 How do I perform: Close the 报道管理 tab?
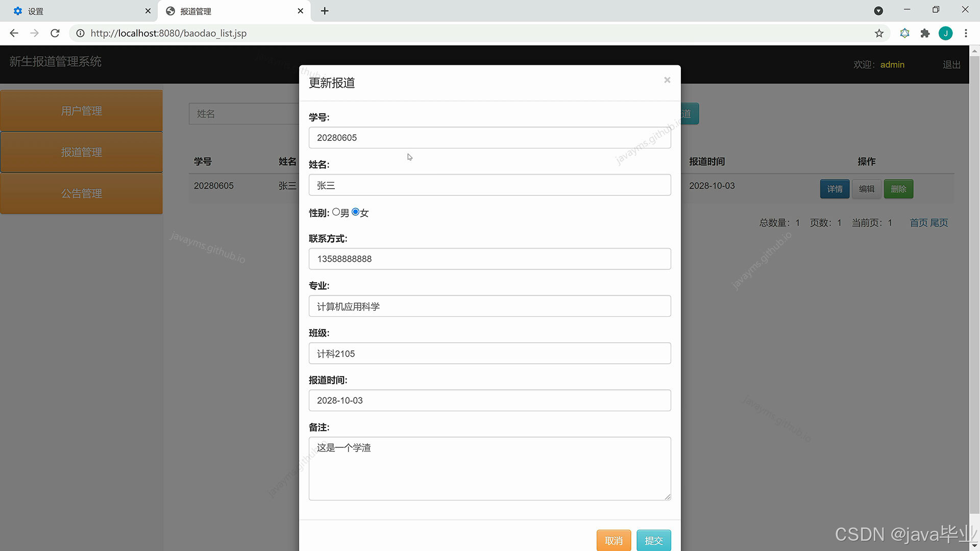click(300, 11)
